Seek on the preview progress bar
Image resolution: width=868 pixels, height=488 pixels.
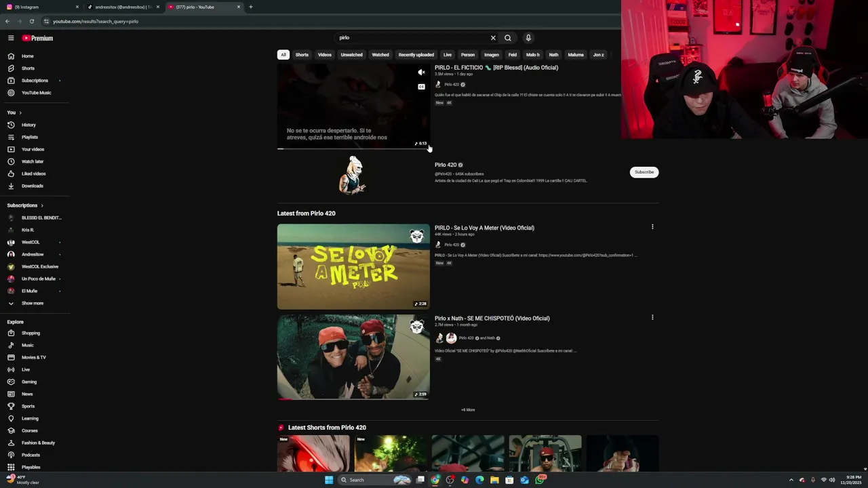[353, 148]
